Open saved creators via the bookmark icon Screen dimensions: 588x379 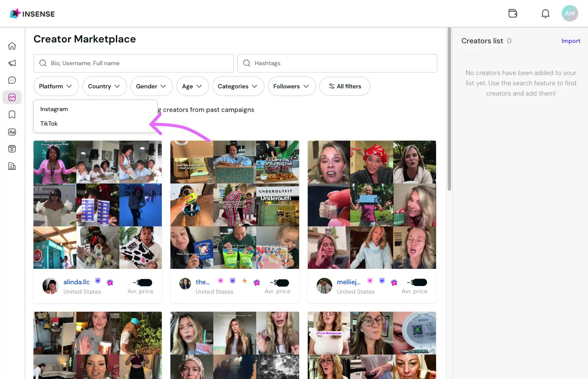click(x=12, y=114)
